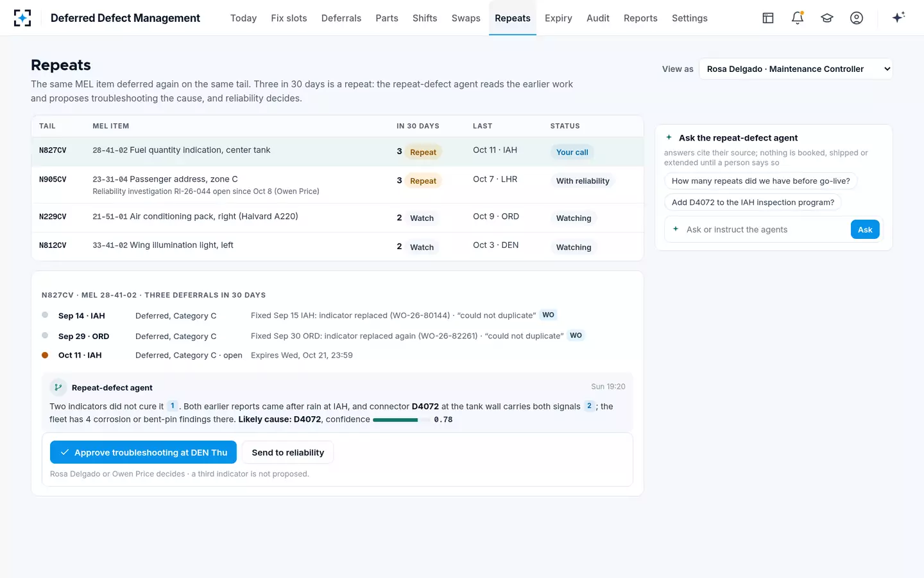Click the sparkle icon in ask input
924x578 pixels.
676,229
